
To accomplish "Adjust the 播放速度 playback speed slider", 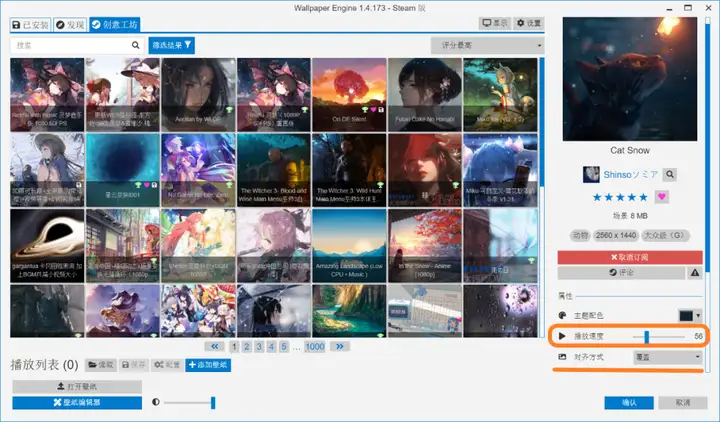I will (x=659, y=337).
